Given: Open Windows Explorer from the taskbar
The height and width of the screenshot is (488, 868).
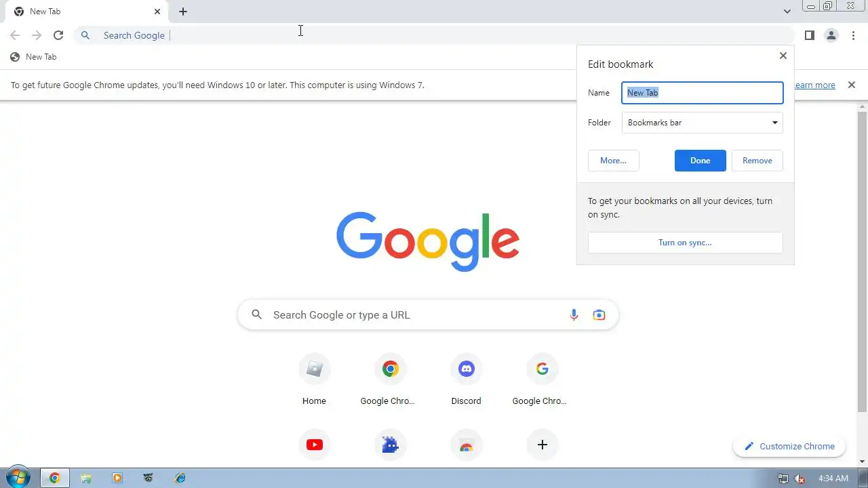Looking at the screenshot, I should click(x=86, y=478).
